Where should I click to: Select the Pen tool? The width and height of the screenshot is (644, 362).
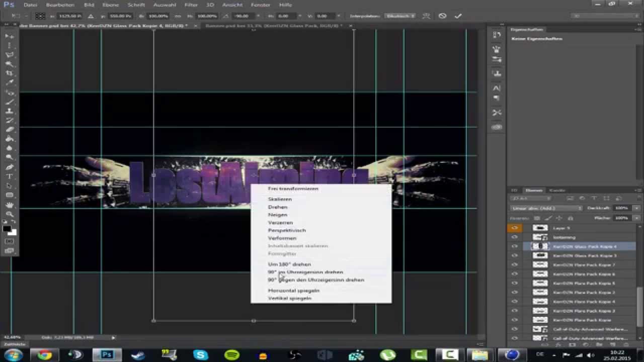tap(10, 167)
